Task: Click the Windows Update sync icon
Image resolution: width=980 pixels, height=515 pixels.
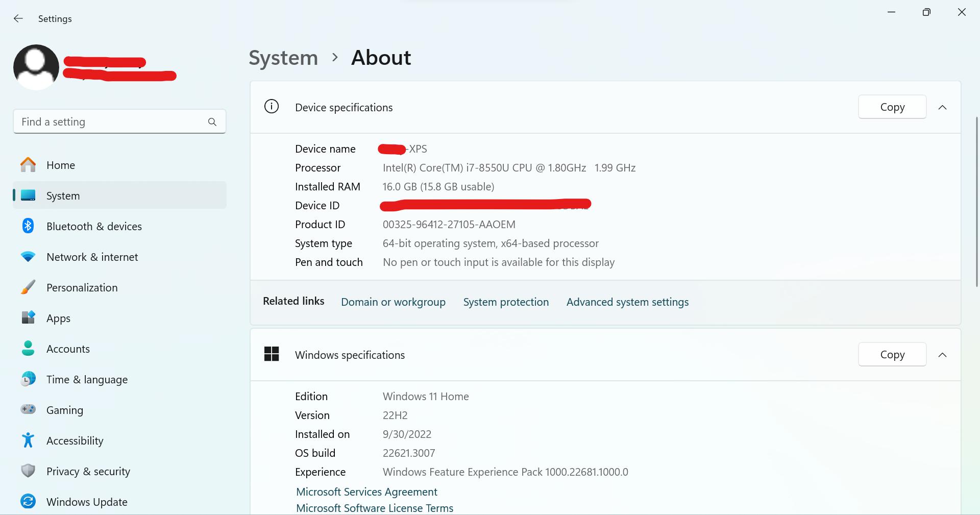Action: tap(28, 501)
